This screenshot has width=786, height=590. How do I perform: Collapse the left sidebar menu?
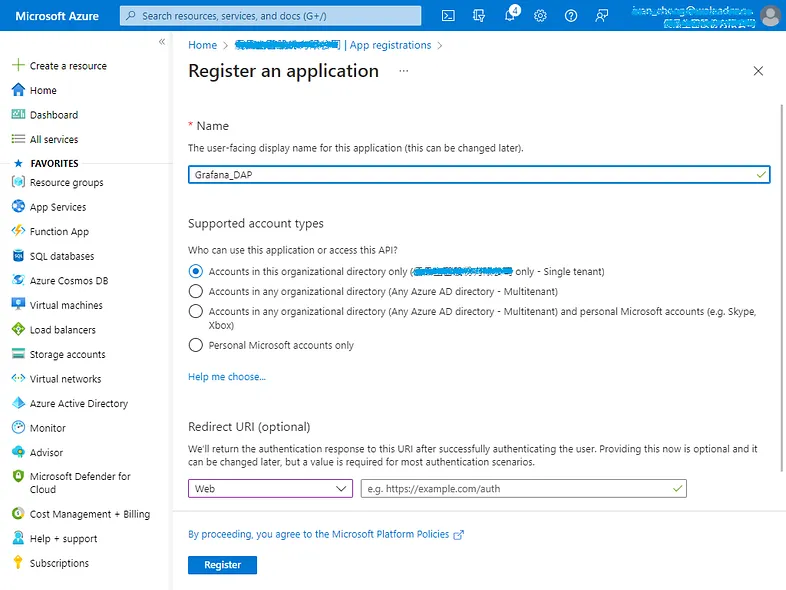coord(162,42)
